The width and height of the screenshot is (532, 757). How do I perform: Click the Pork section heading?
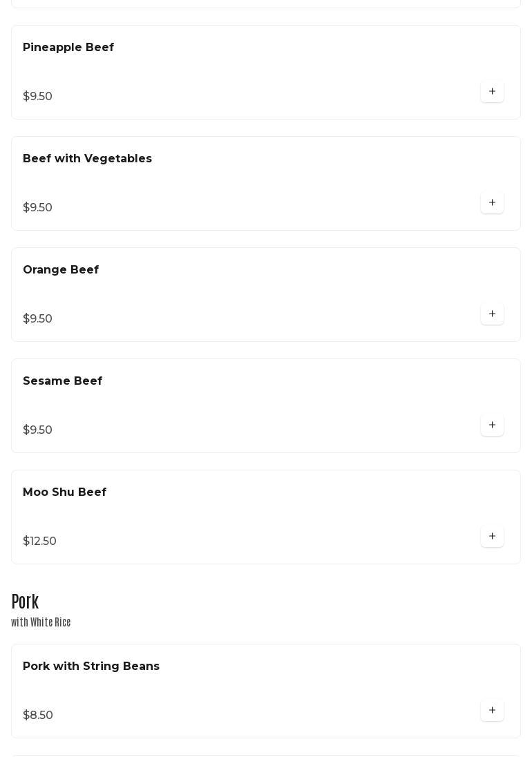click(25, 602)
